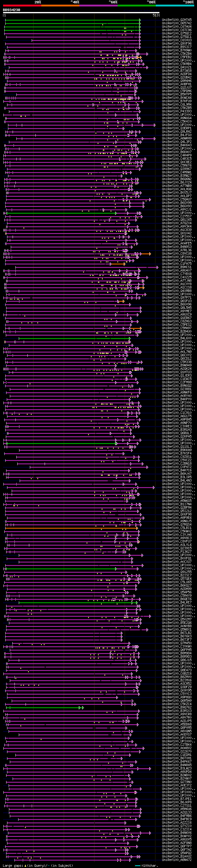Open hit UniRef100_Q2HT45
This screenshot has width=197, height=868.
coord(177,20)
